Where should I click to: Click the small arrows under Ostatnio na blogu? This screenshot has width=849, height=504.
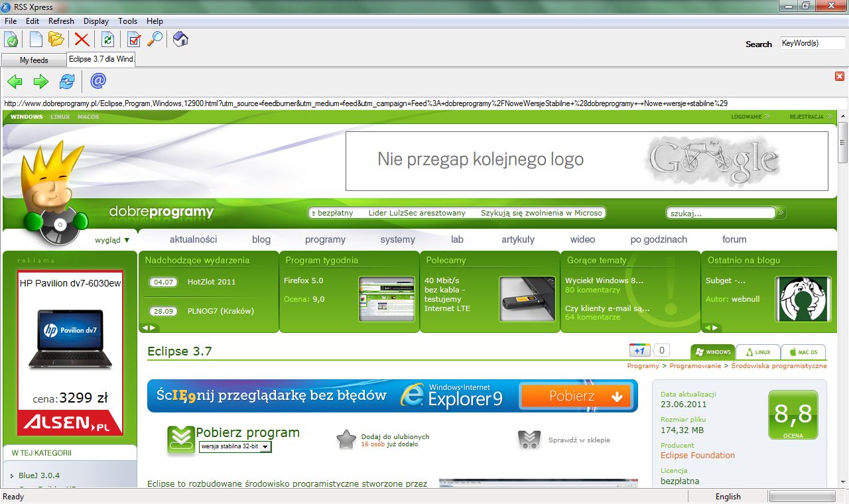pyautogui.click(x=712, y=328)
